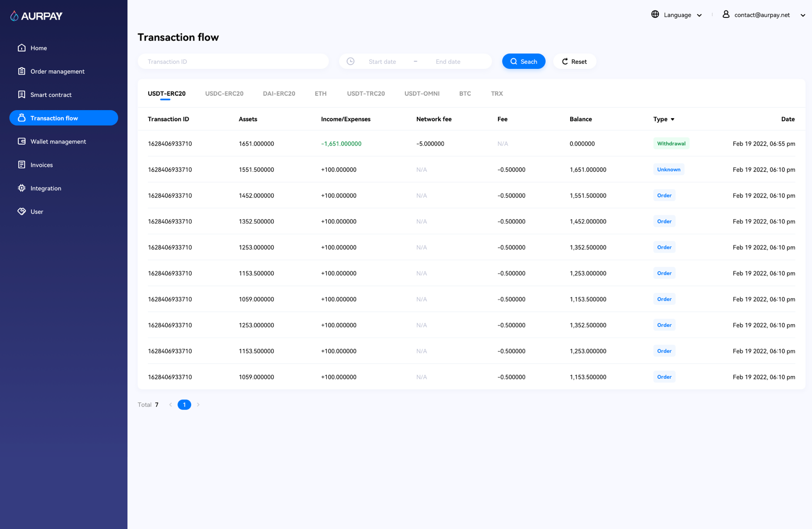Click the -1,651.000000 income value
The height and width of the screenshot is (529, 812).
pyautogui.click(x=341, y=144)
